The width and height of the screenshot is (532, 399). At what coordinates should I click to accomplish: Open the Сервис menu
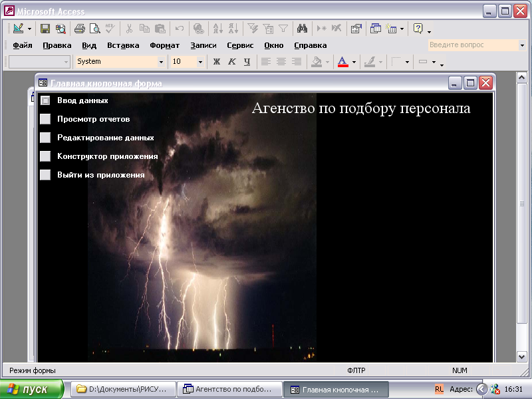coord(240,45)
